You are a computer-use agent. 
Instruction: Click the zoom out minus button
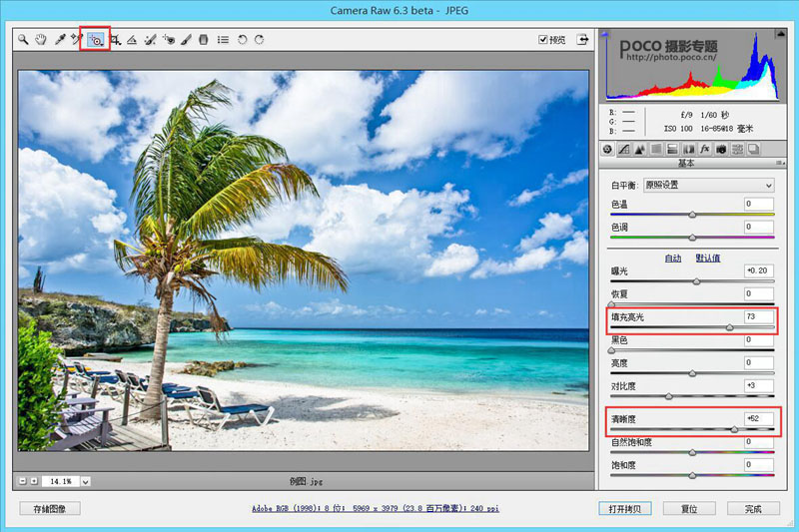(22, 480)
